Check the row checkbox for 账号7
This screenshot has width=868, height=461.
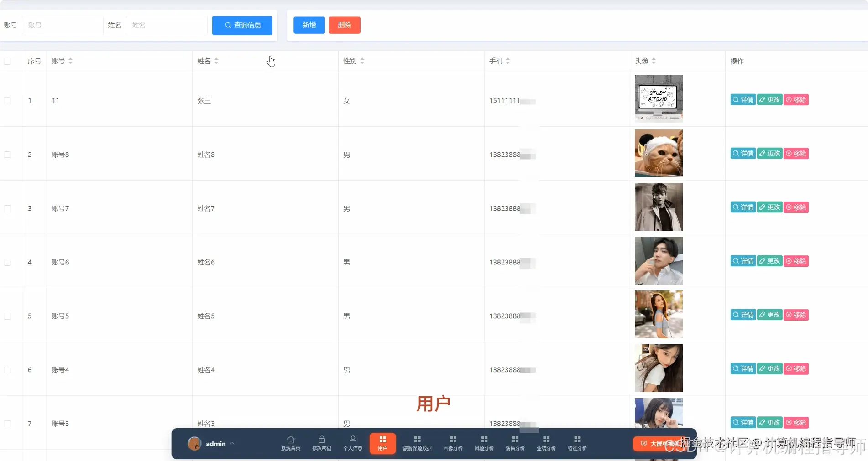click(7, 208)
